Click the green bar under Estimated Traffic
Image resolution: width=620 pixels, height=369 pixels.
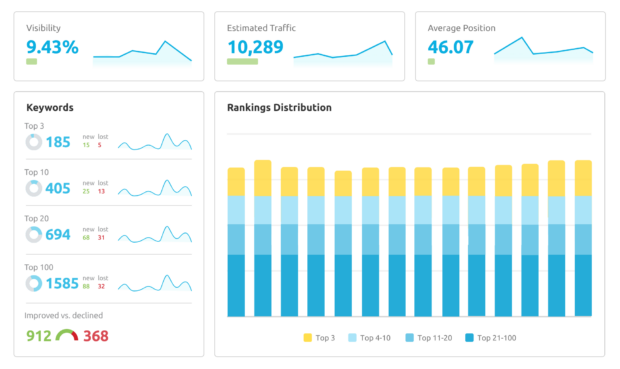coord(242,61)
